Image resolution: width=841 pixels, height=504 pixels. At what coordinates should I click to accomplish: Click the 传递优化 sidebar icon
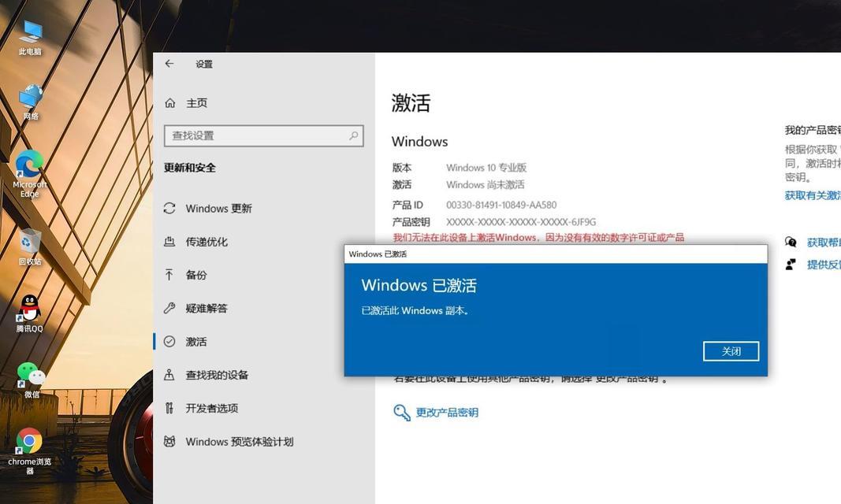click(x=169, y=242)
